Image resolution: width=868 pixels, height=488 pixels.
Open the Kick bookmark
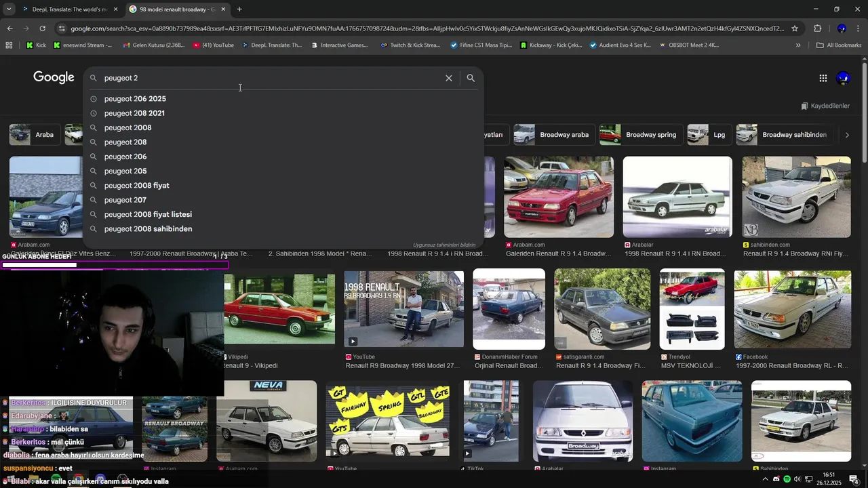36,45
